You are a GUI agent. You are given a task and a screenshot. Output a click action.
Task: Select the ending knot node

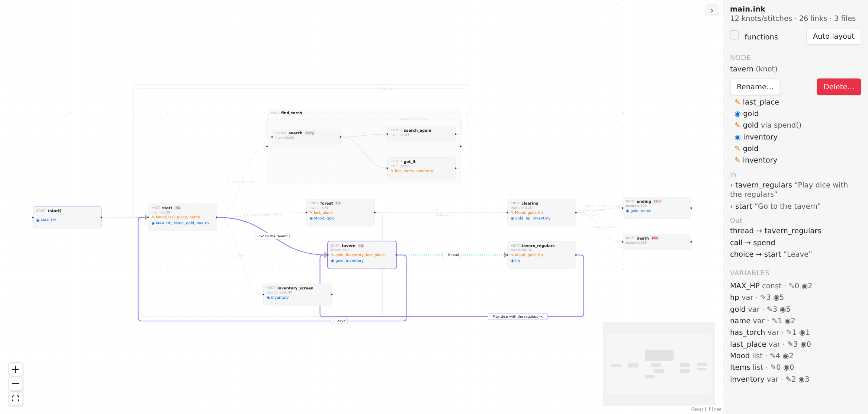tap(657, 208)
